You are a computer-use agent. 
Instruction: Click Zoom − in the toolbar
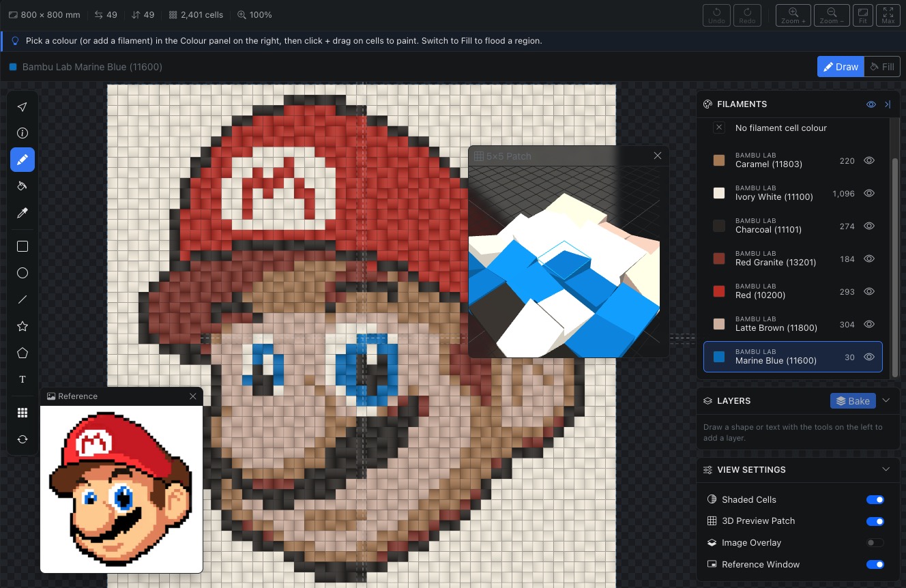(832, 15)
